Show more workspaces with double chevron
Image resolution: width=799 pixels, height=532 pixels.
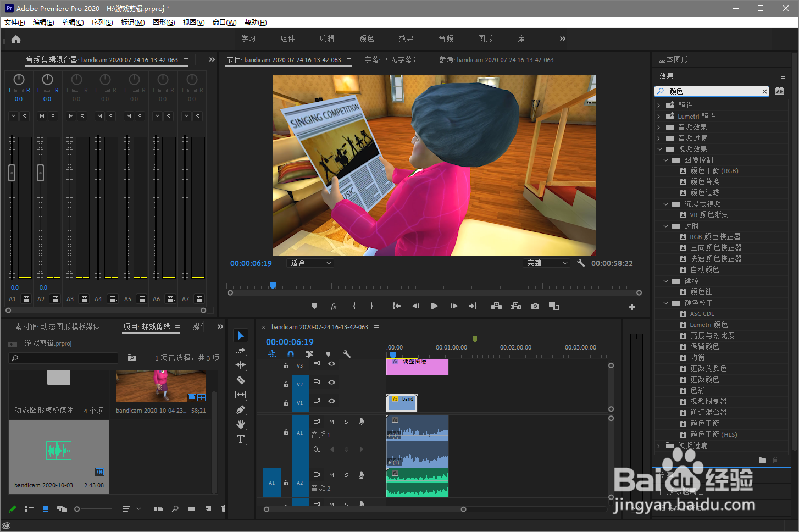pyautogui.click(x=562, y=38)
